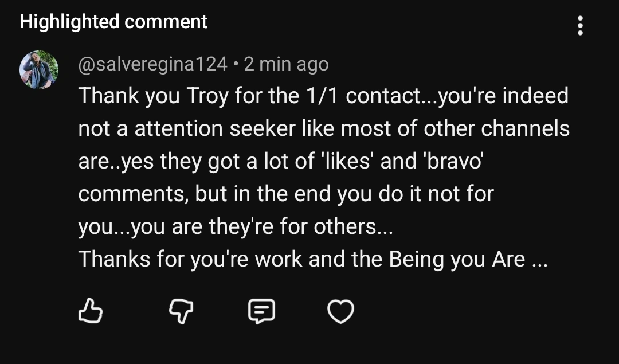Click the word "indeed" in the comment
The height and width of the screenshot is (364, 619).
pos(535,96)
